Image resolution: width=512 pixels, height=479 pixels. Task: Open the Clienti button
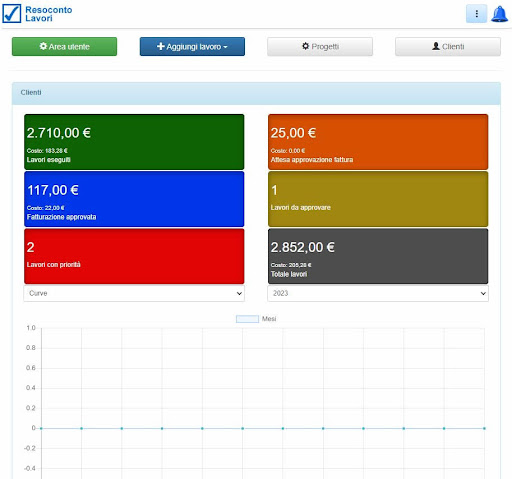[448, 46]
